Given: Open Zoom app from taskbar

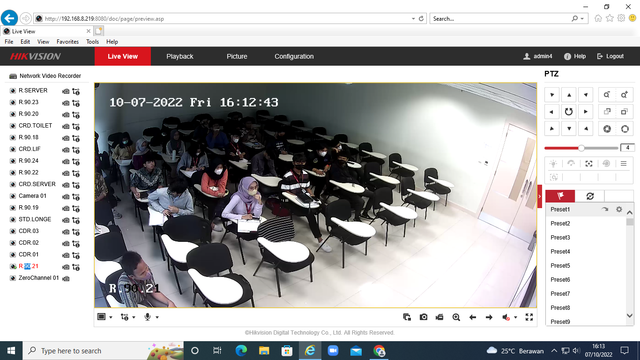Looking at the screenshot, I should point(333,351).
